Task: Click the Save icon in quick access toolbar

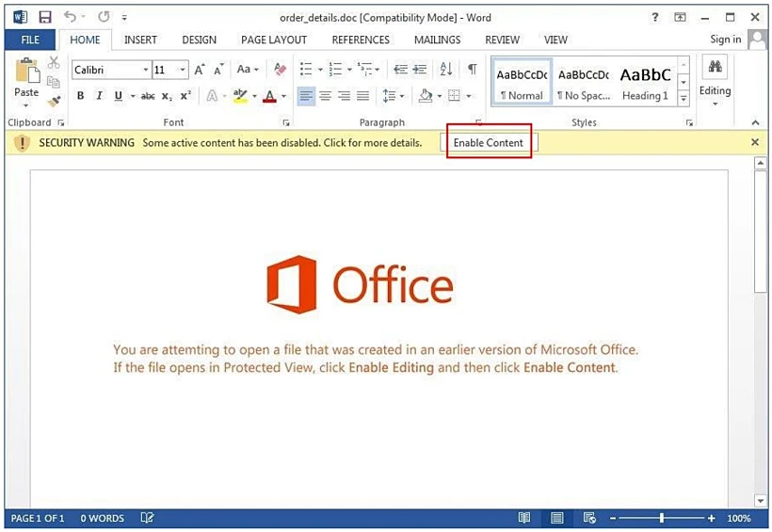Action: [44, 16]
